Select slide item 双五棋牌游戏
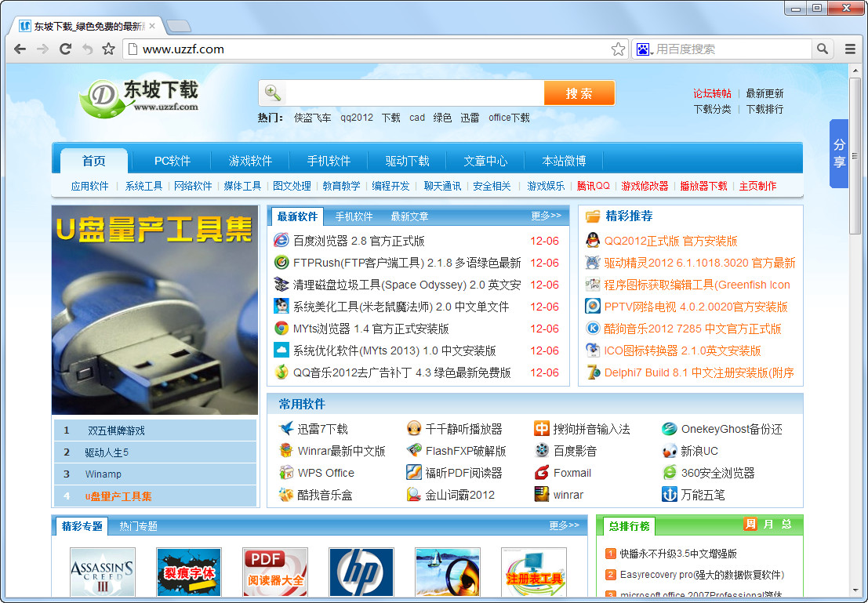Viewport: 868px width, 603px height. point(155,430)
